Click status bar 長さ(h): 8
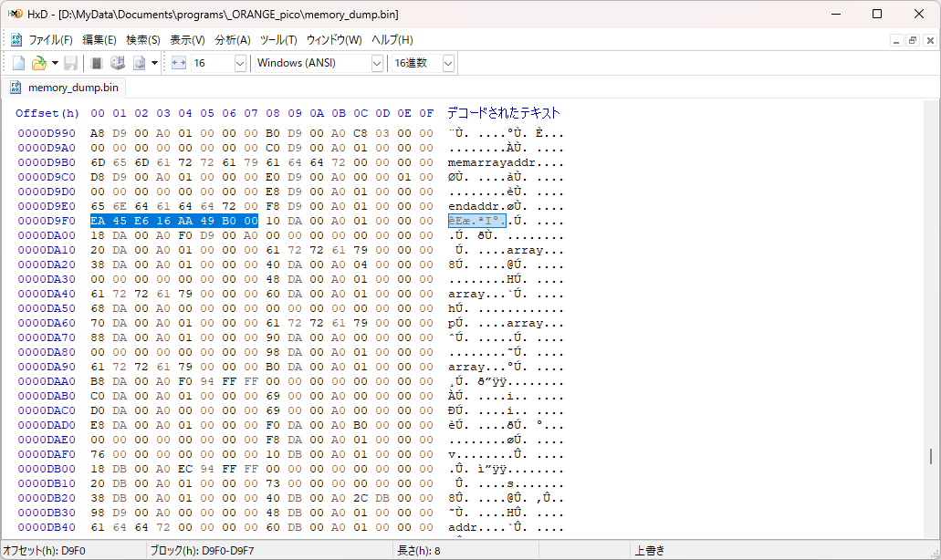Screen dimensions: 941x560 tap(419, 550)
